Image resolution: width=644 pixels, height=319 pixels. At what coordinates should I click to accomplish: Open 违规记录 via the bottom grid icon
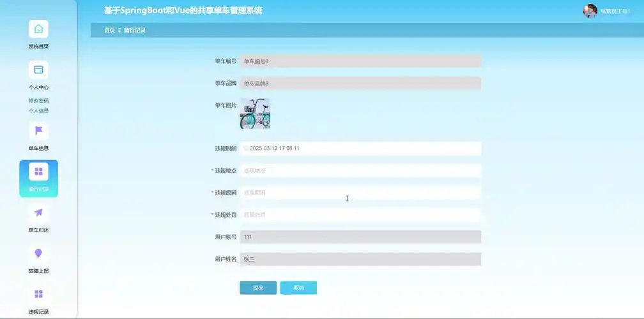(x=38, y=294)
